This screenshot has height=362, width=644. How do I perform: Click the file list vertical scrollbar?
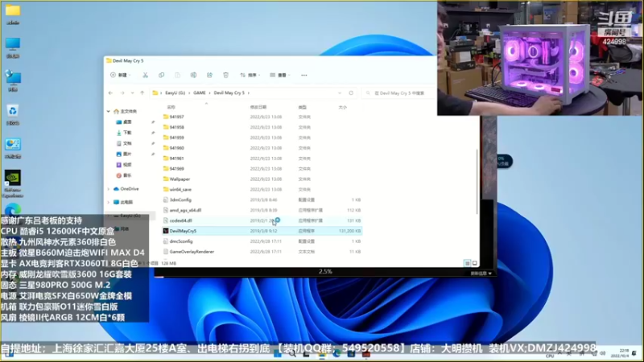(x=477, y=183)
